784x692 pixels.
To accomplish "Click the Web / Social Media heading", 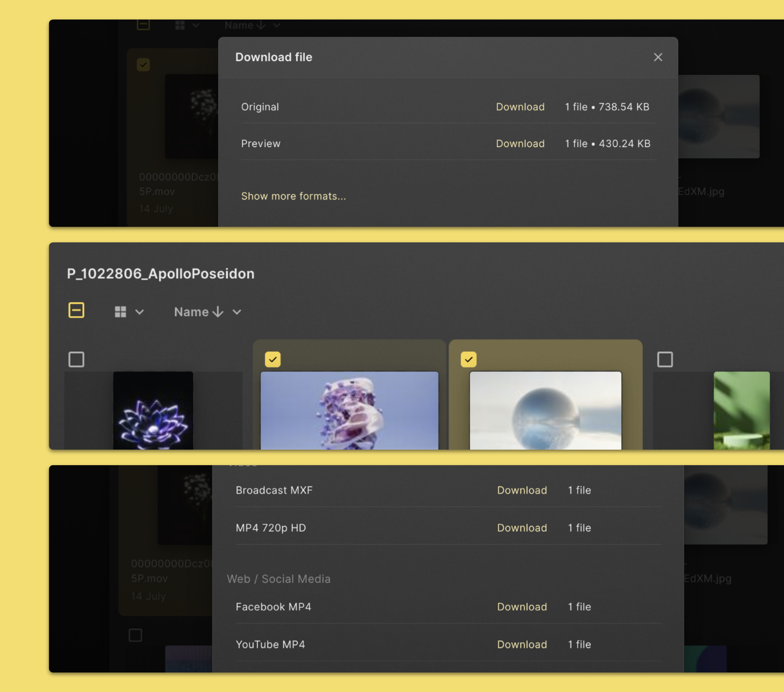I will point(278,579).
